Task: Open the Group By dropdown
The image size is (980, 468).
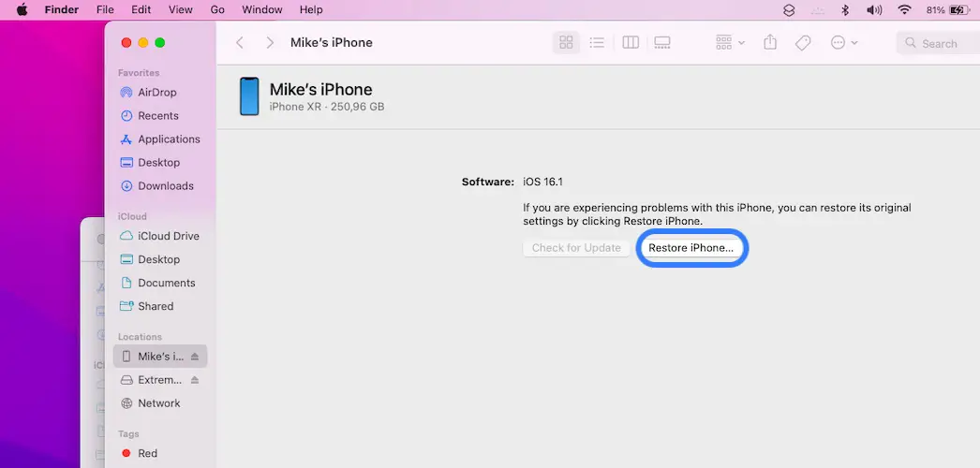Action: (730, 43)
